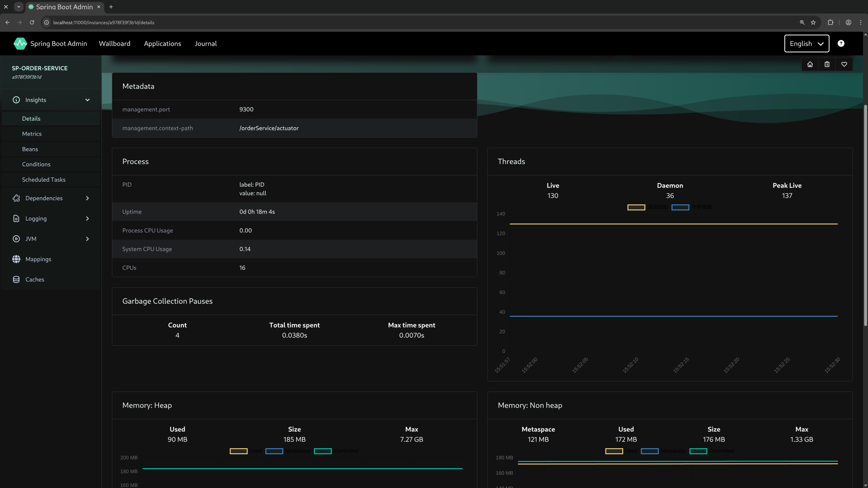The height and width of the screenshot is (488, 868).
Task: Toggle the Daemon threads legend in Threads chart
Action: 681,208
